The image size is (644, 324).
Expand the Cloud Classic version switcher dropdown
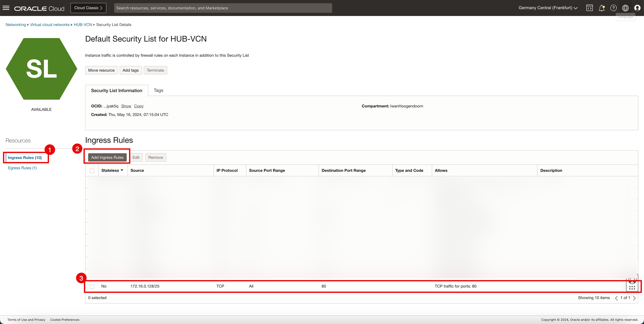click(88, 7)
